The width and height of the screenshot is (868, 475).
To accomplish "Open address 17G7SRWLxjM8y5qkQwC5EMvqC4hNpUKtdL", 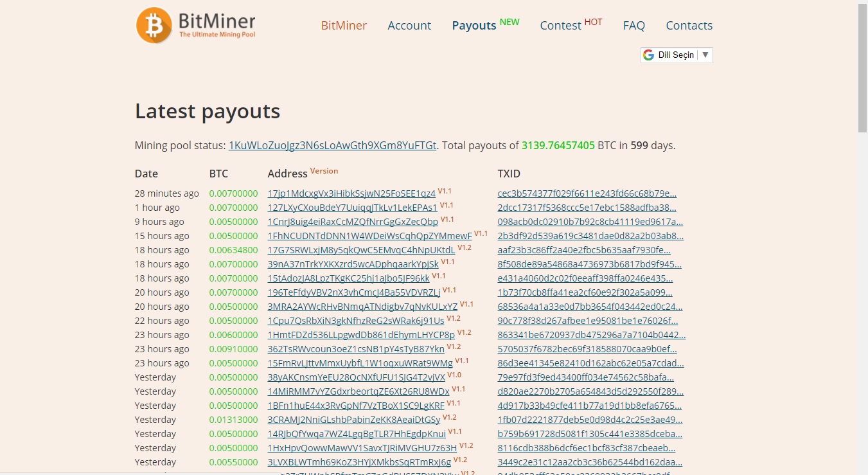I will (x=361, y=250).
